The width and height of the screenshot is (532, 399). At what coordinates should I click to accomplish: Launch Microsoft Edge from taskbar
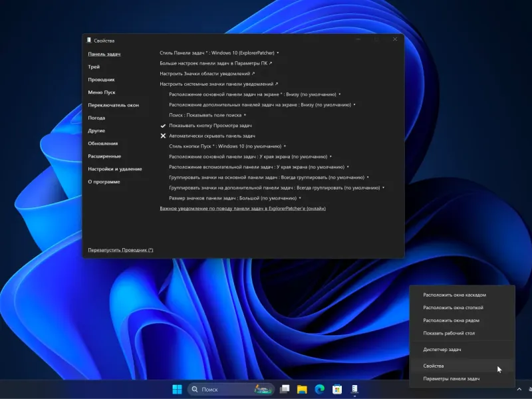319,389
